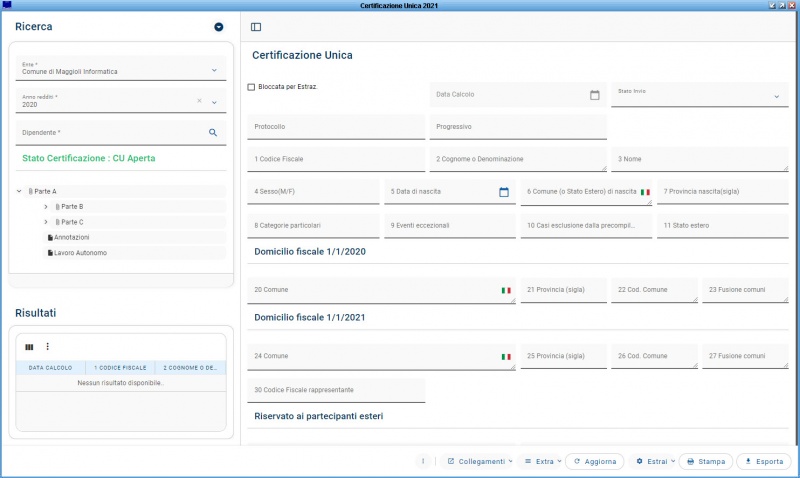Click the Dipendente search magnifier icon
800x478 pixels.
[213, 132]
